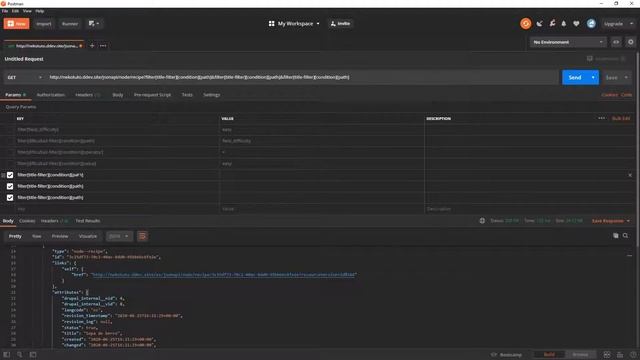This screenshot has height=360, width=640.
Task: Open the Test Results tab
Action: 87,221
